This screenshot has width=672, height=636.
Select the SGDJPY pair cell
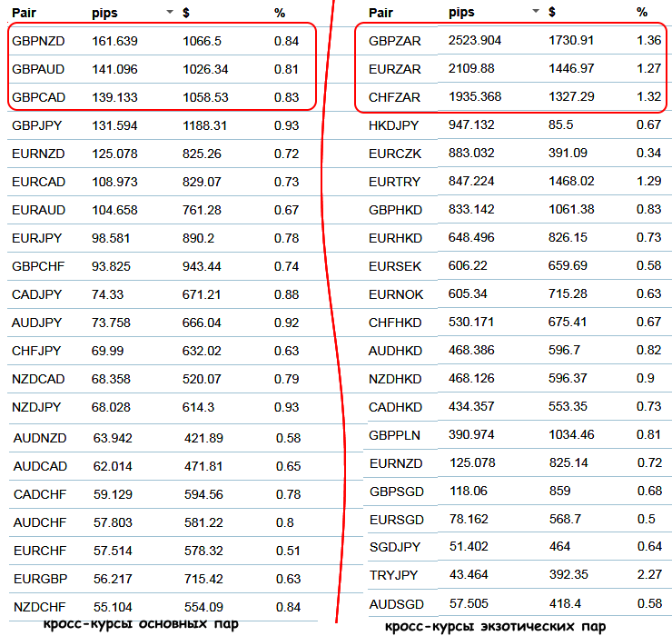click(395, 548)
